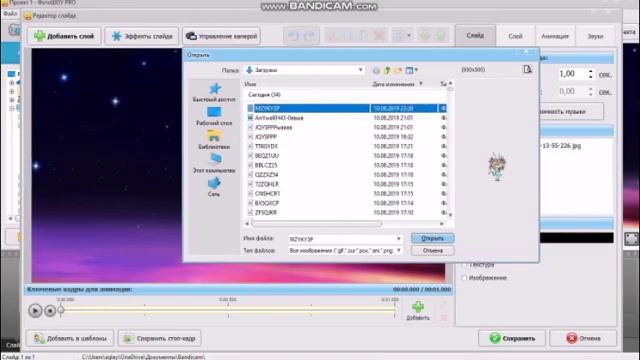
Task: Click the timeline keyframe slider handle
Action: point(61,310)
